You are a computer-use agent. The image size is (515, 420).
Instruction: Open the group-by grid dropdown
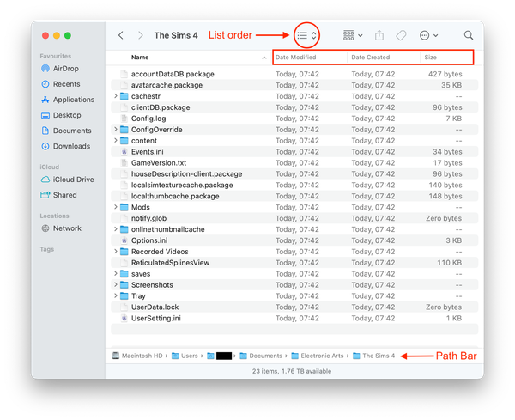coord(352,35)
